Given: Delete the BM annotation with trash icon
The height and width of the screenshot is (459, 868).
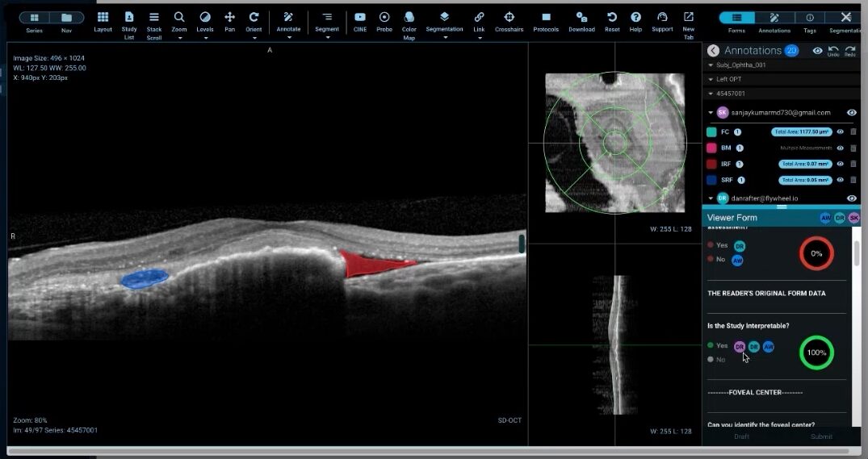Looking at the screenshot, I should tap(853, 148).
